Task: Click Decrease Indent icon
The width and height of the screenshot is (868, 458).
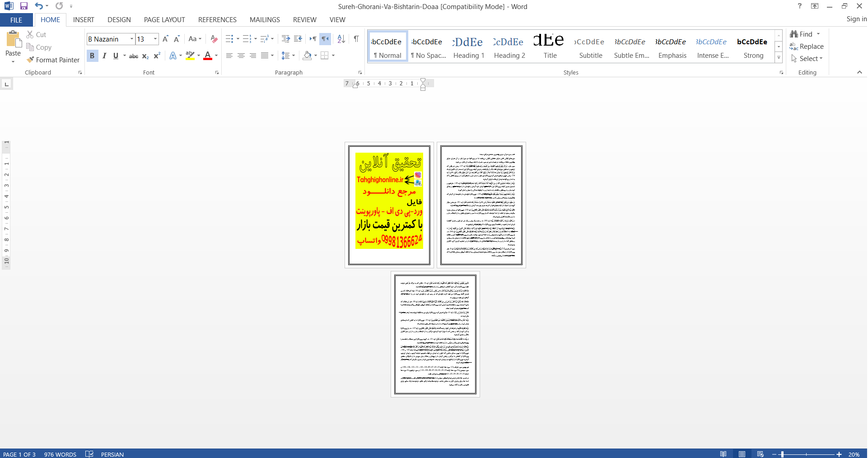Action: click(286, 39)
